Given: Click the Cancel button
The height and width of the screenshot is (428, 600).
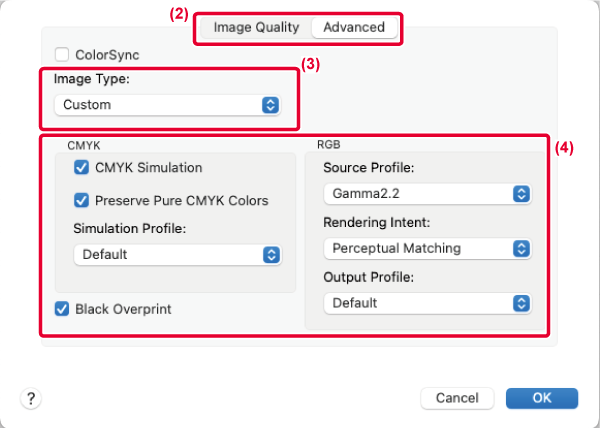Looking at the screenshot, I should coord(457,398).
